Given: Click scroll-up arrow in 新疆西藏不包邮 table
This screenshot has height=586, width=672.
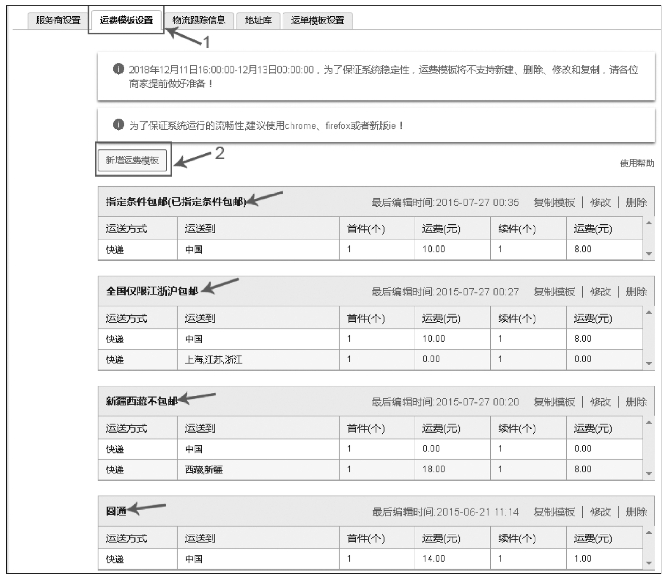Looking at the screenshot, I should [649, 423].
